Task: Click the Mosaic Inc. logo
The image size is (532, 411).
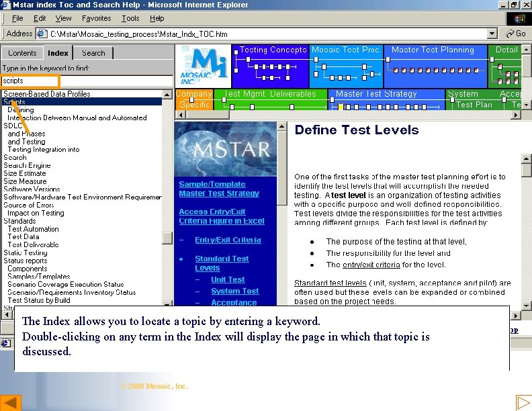Action: [204, 66]
